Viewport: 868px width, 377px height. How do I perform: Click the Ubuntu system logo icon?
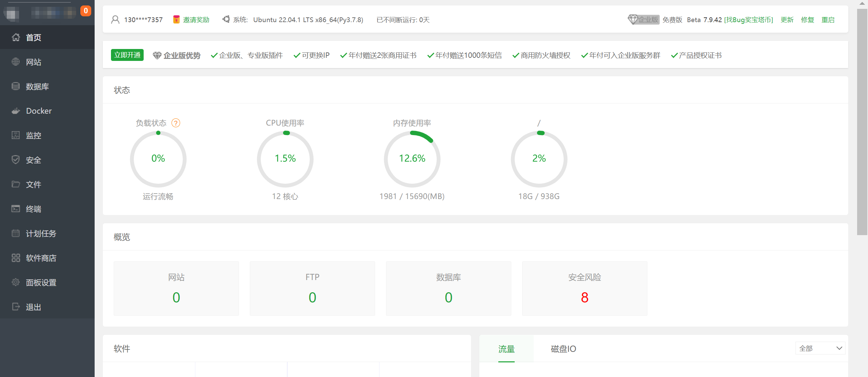pyautogui.click(x=226, y=19)
